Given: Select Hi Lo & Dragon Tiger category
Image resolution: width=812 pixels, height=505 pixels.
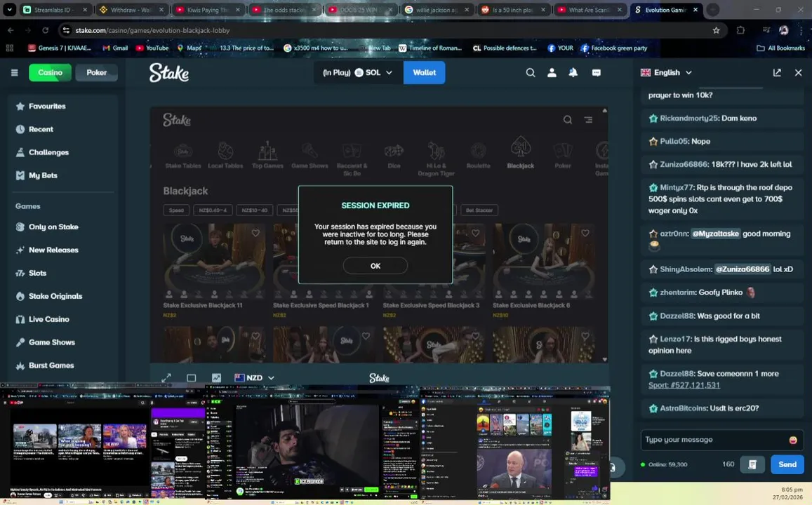Looking at the screenshot, I should point(436,159).
